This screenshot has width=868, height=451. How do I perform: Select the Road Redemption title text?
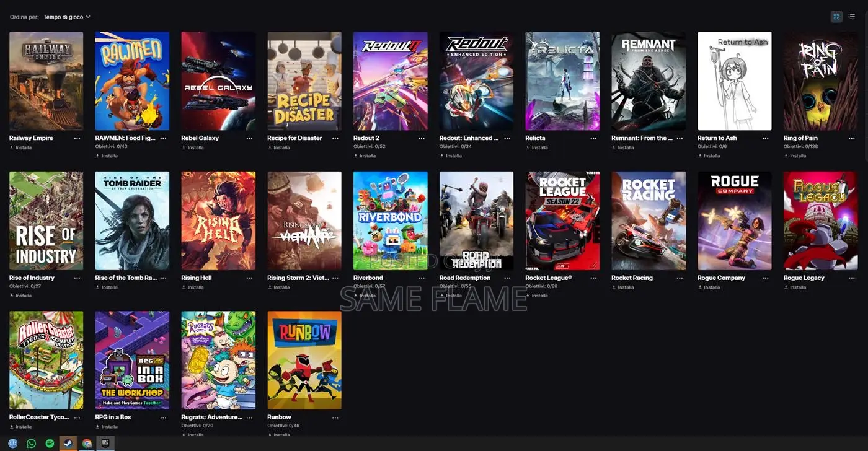465,278
